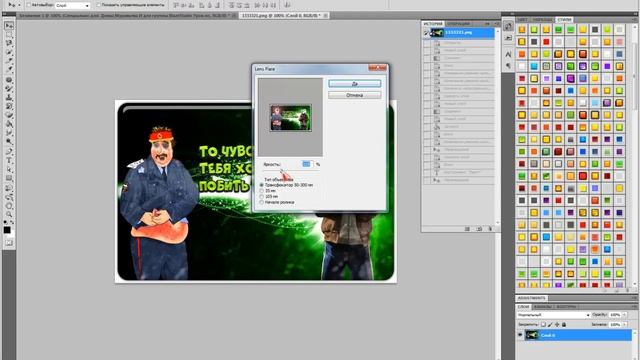Screen dimensions: 640x360
Task: Select the Brush tool
Action: pyautogui.click(x=9, y=89)
